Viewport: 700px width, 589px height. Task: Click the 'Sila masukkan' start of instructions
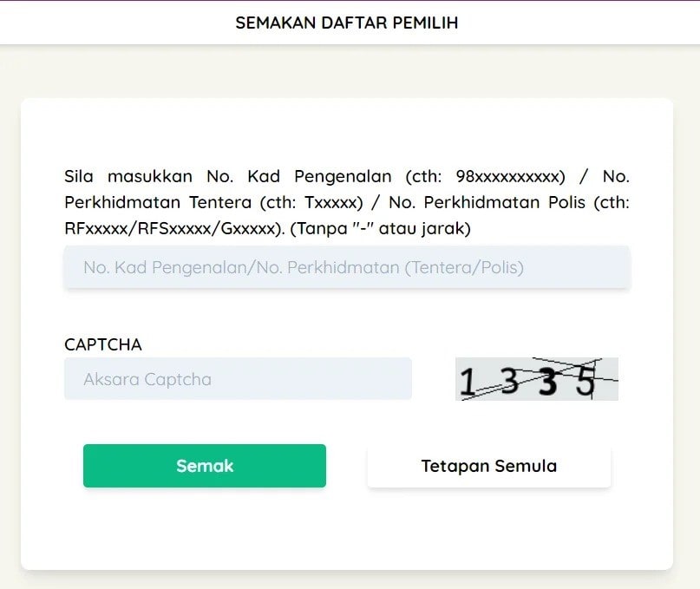coord(128,176)
